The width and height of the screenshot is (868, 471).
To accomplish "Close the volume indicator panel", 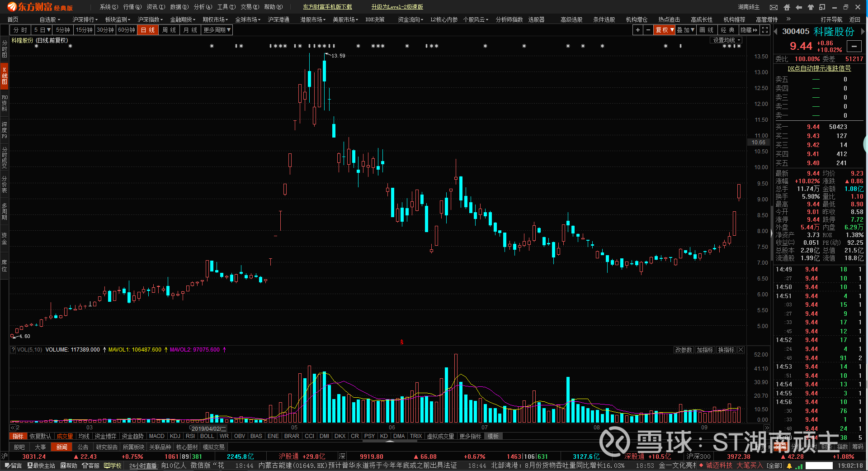I will (x=741, y=350).
